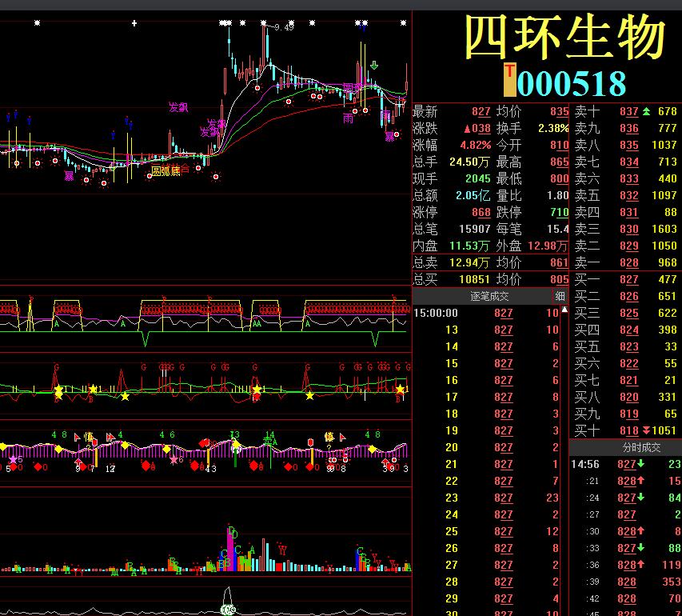Click 总手 value 24.50万

point(470,162)
